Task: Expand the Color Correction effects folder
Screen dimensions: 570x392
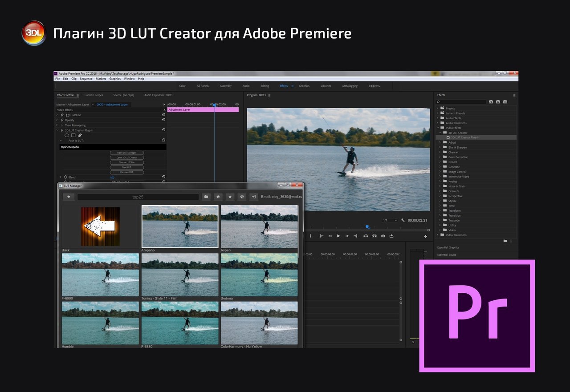Action: pyautogui.click(x=440, y=157)
